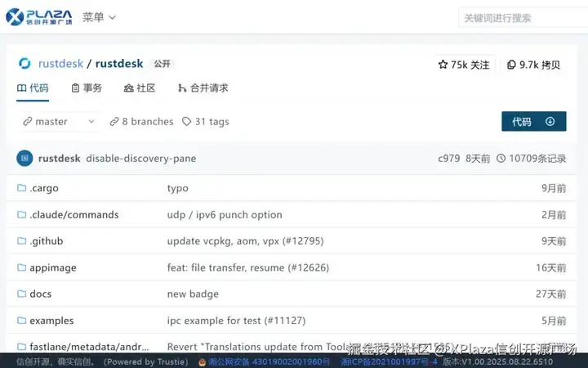Click the keyword search input field
Image resolution: width=588 pixels, height=368 pixels.
click(523, 18)
